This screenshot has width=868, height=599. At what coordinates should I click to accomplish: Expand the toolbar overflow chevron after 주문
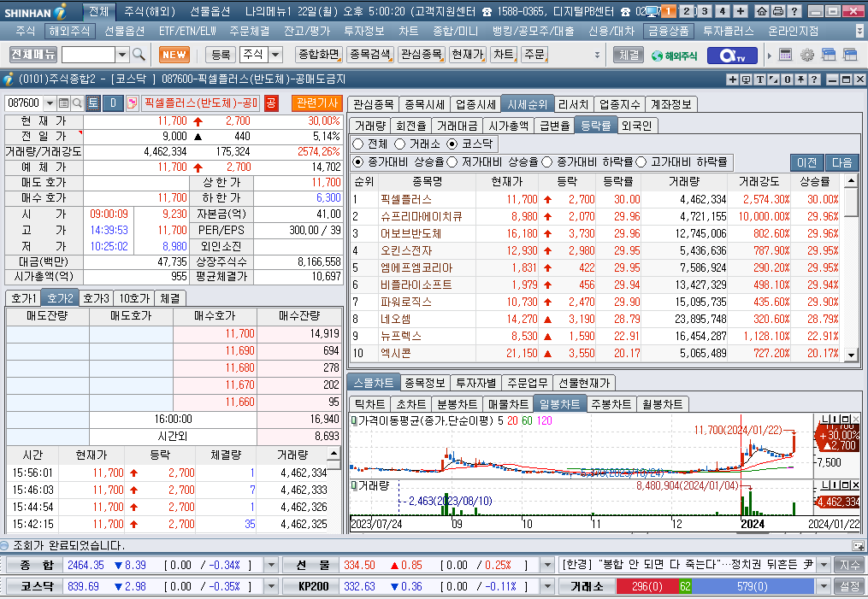point(597,55)
